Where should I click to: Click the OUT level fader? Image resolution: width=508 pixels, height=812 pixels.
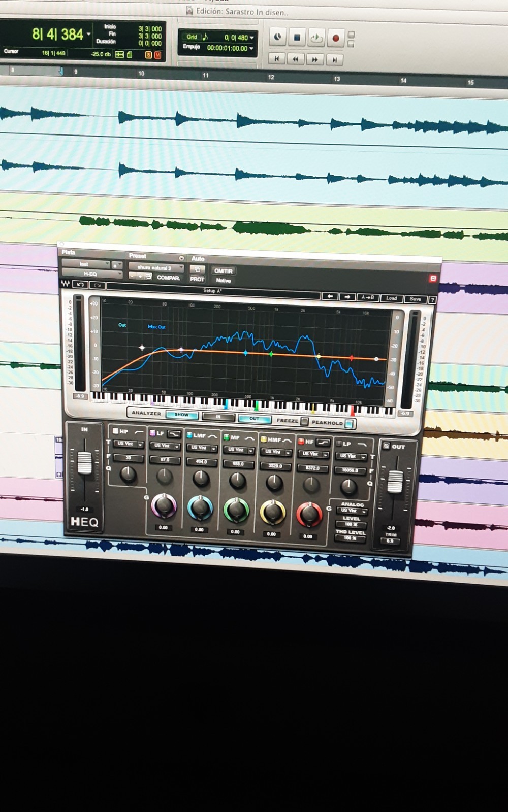point(395,481)
